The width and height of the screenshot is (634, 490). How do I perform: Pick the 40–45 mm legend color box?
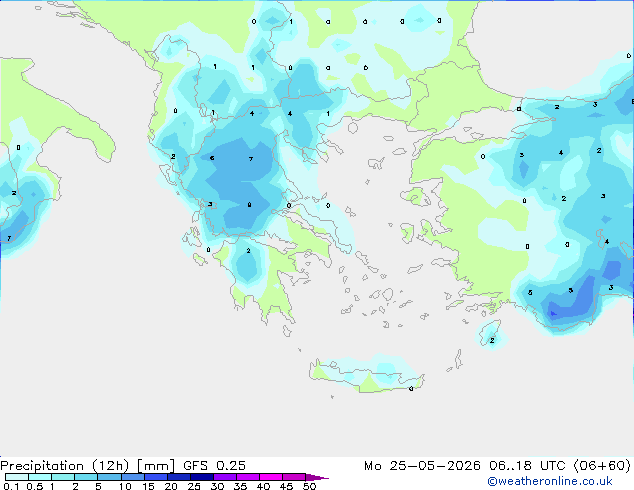point(271,477)
